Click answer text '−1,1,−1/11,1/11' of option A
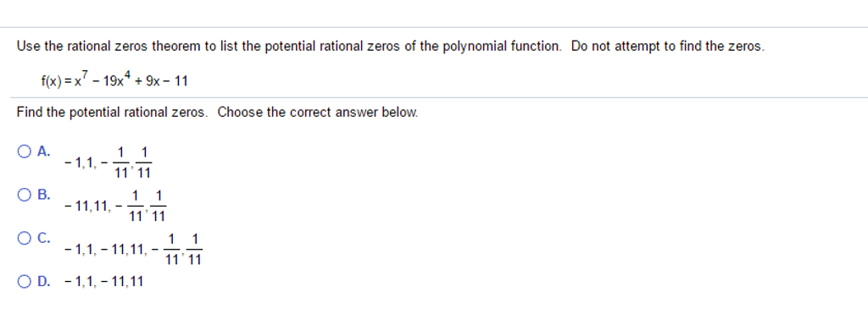The height and width of the screenshot is (314, 868). pos(108,162)
